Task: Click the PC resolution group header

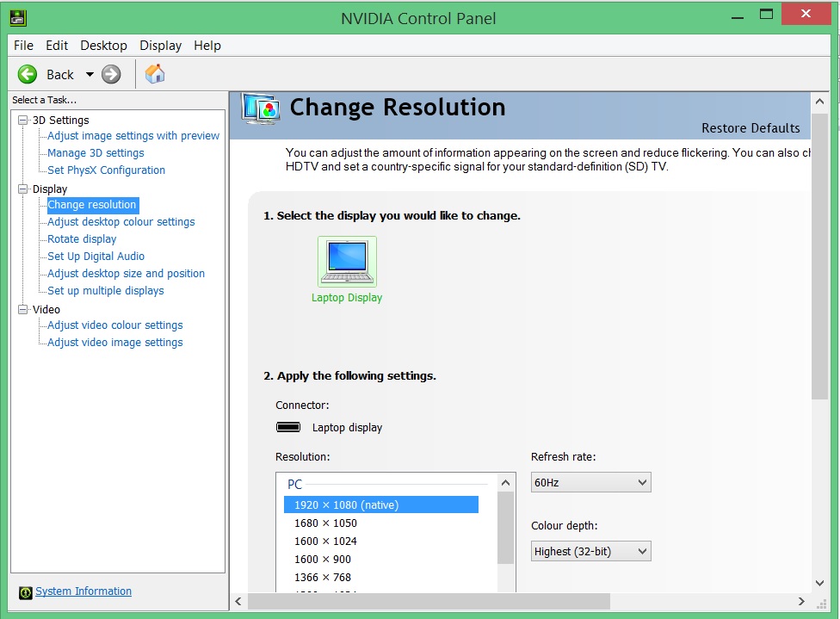Action: [294, 485]
